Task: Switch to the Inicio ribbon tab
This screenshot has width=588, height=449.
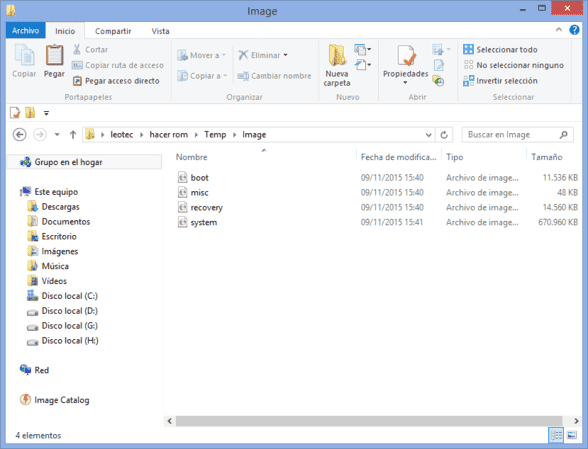Action: click(x=65, y=31)
